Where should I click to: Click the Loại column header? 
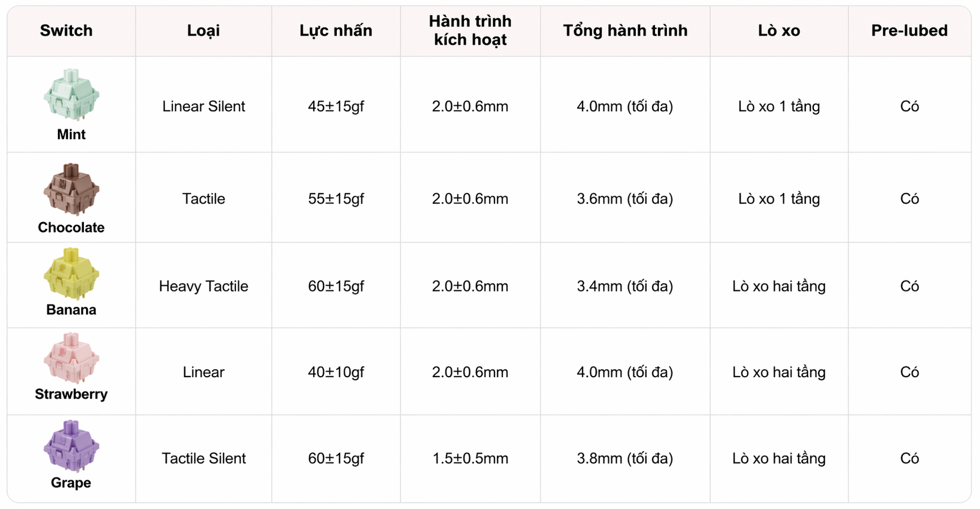(x=203, y=30)
